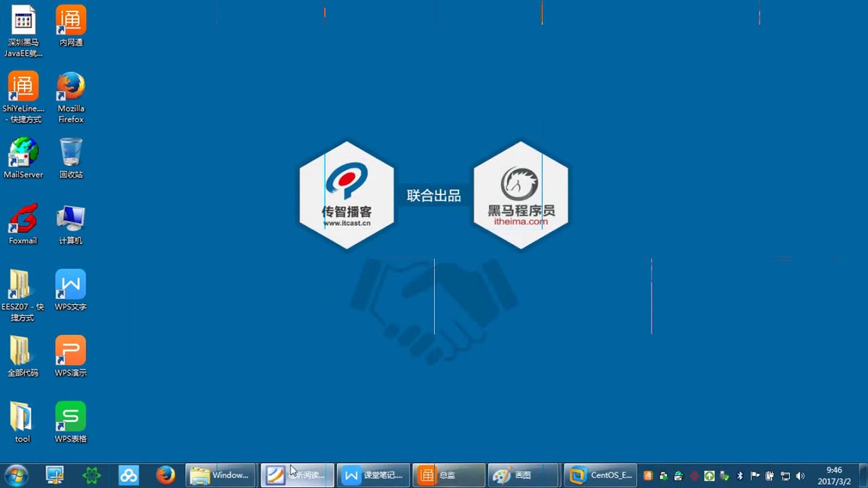Click the red flower-shaped tray icon
The height and width of the screenshot is (488, 868).
click(x=694, y=476)
